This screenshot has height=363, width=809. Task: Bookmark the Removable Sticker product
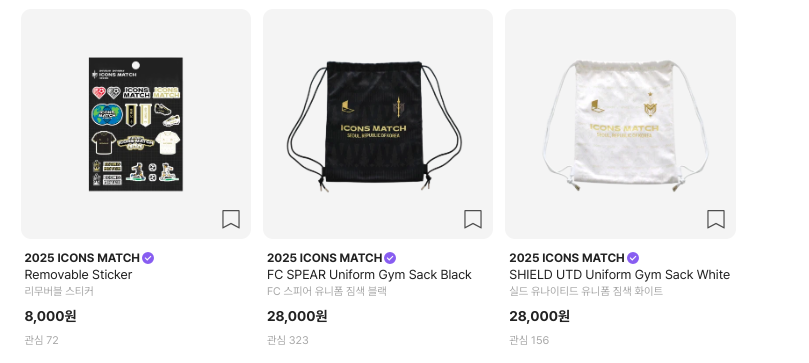coord(231,219)
